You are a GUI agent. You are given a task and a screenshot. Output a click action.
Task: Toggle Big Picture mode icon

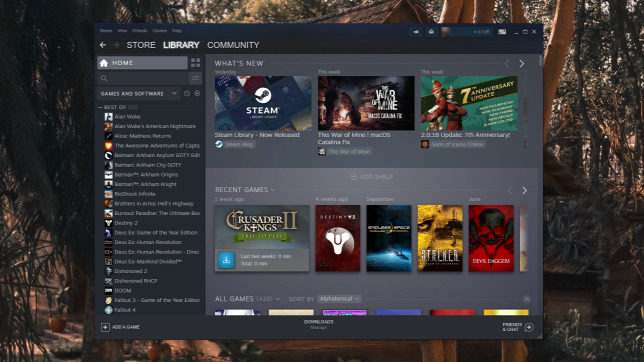pos(502,32)
